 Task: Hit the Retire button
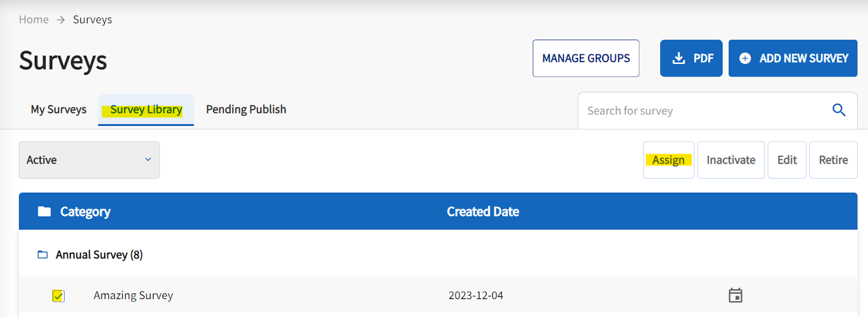pyautogui.click(x=833, y=160)
